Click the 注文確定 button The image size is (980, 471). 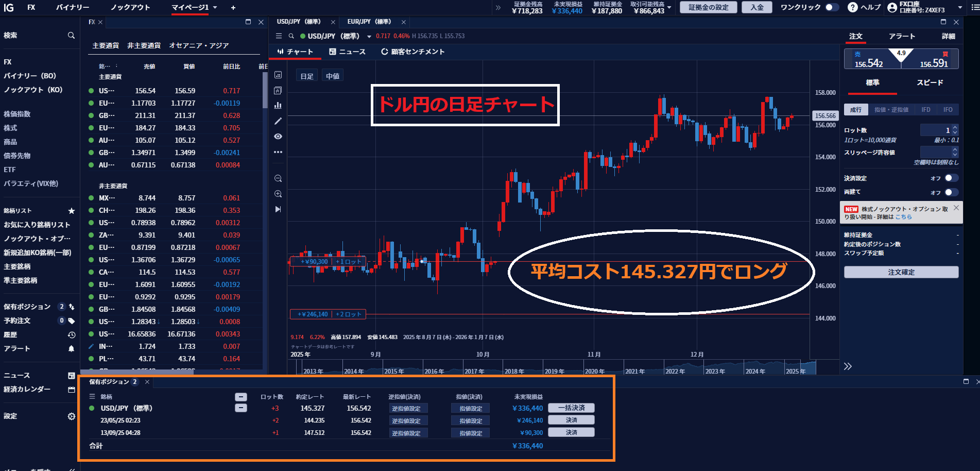tap(901, 272)
